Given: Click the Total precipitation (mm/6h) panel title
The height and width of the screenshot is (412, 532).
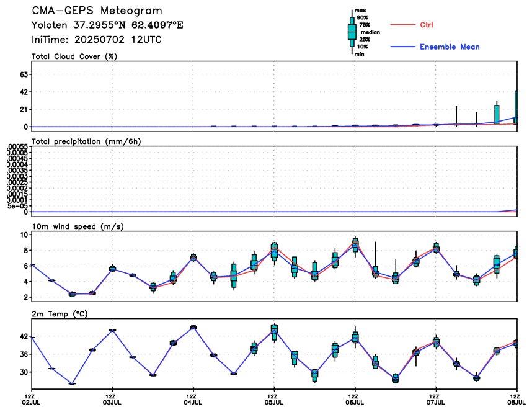Looking at the screenshot, I should click(x=86, y=141).
